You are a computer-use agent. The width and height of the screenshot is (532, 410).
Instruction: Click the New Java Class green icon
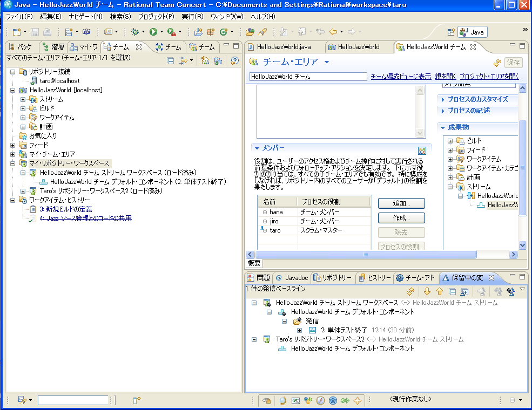click(x=223, y=32)
